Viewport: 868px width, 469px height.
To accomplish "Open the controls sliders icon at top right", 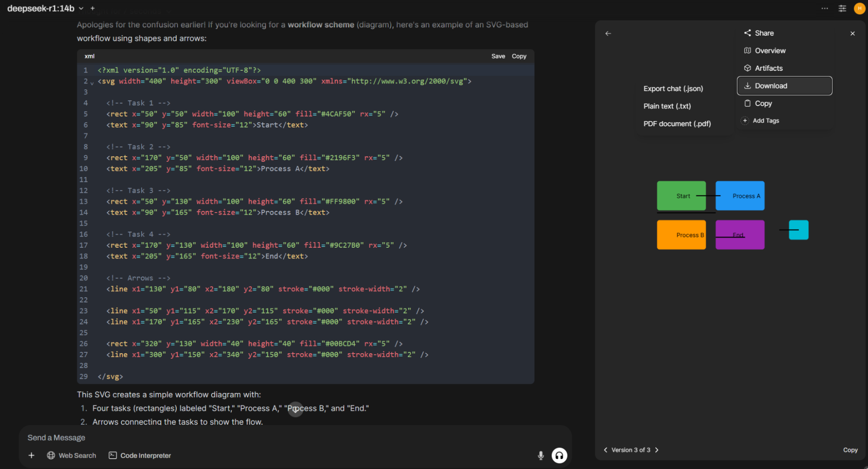I will (842, 8).
